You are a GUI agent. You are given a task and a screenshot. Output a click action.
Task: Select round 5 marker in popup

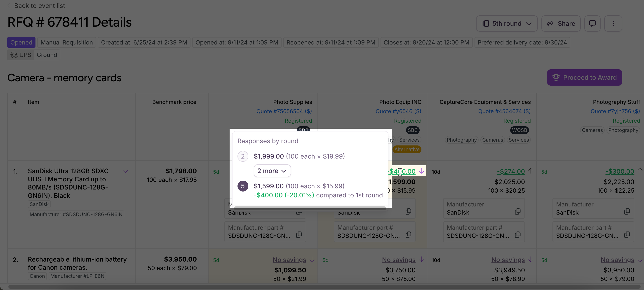coord(242,186)
